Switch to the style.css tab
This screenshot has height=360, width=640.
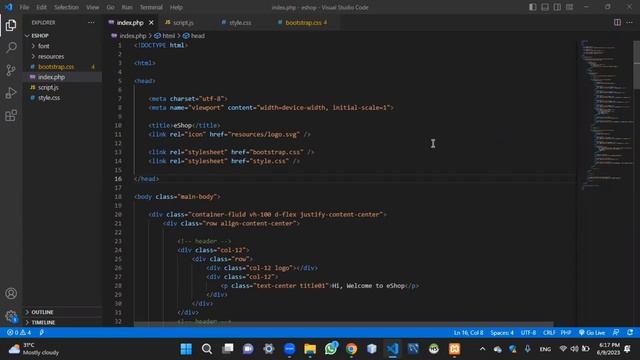point(240,23)
